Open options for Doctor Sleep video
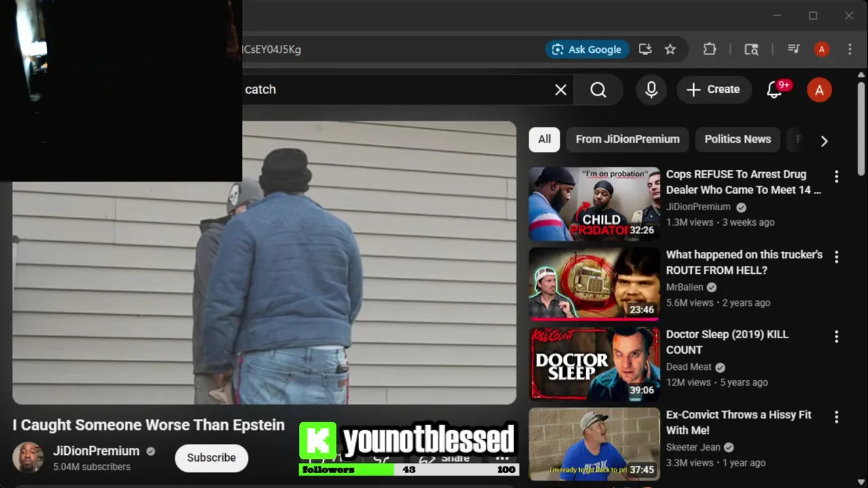868x488 pixels. 836,337
